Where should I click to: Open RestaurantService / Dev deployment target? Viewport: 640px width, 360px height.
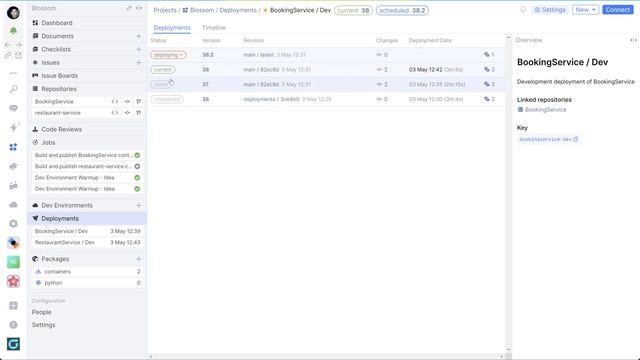(x=87, y=242)
